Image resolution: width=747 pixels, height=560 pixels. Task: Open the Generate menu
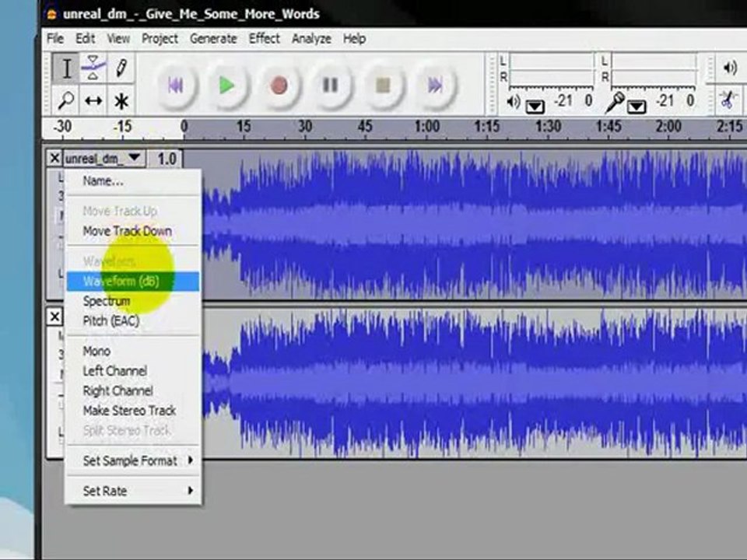tap(213, 38)
